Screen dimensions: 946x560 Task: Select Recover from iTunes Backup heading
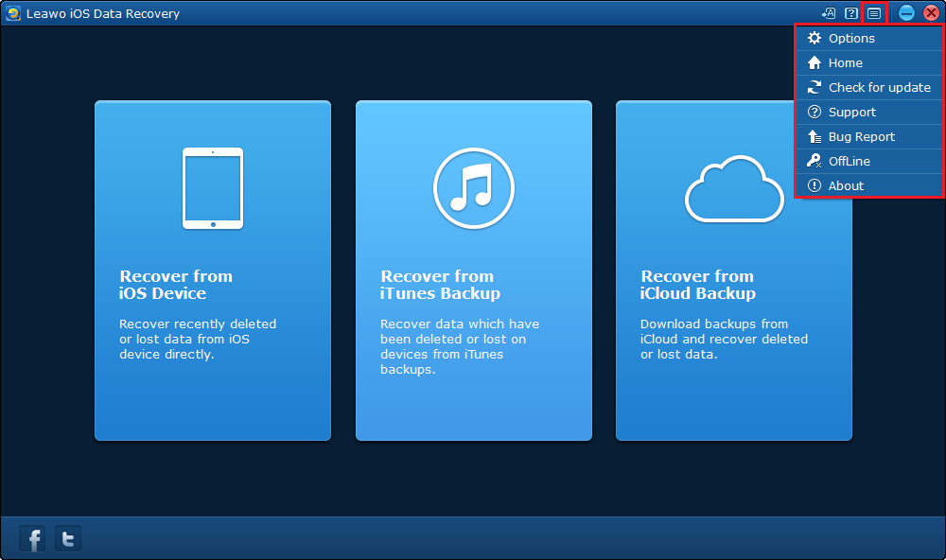click(440, 285)
